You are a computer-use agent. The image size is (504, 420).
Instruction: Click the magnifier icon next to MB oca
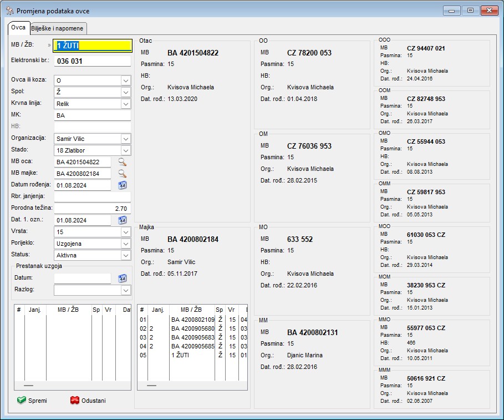(123, 162)
